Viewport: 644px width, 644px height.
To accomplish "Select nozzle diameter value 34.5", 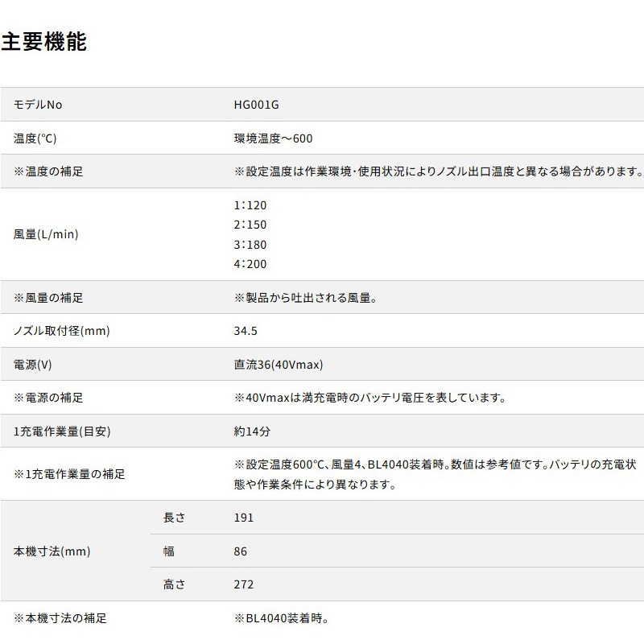I will click(x=246, y=331).
